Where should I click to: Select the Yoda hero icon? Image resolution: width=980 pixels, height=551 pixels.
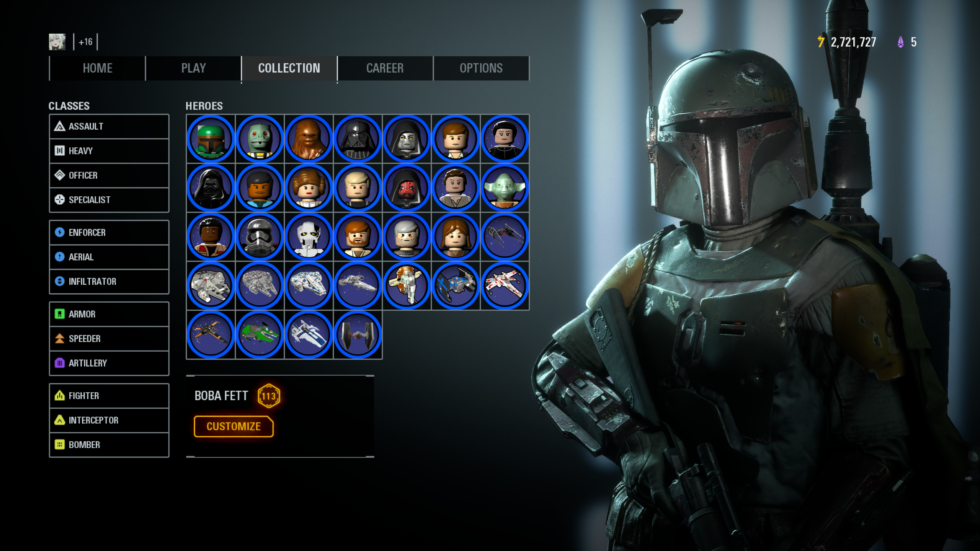coord(505,188)
